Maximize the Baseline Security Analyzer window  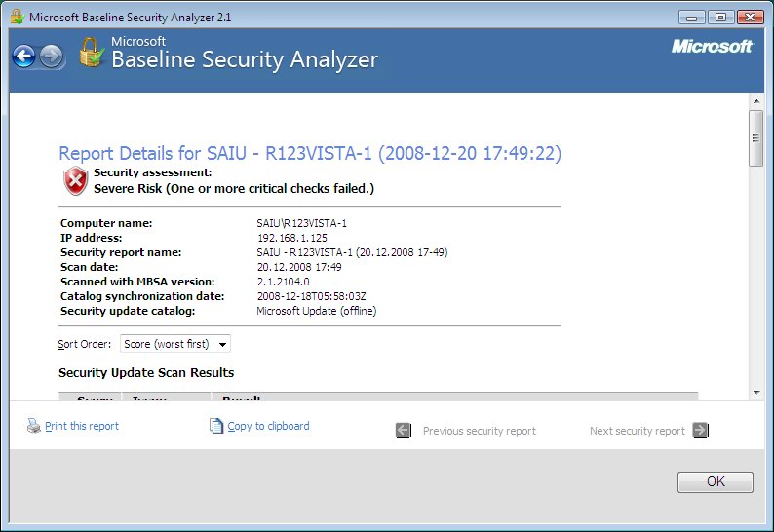[720, 18]
